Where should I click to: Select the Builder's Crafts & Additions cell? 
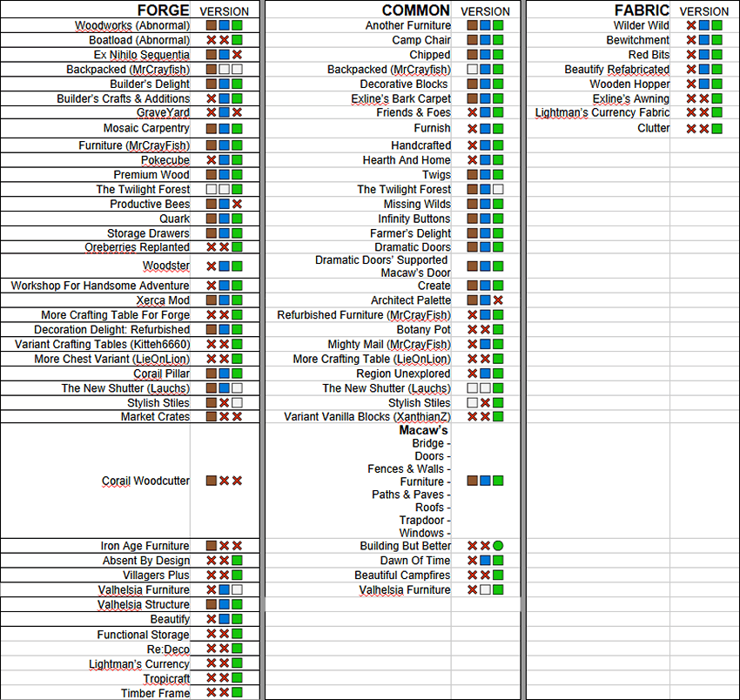96,98
